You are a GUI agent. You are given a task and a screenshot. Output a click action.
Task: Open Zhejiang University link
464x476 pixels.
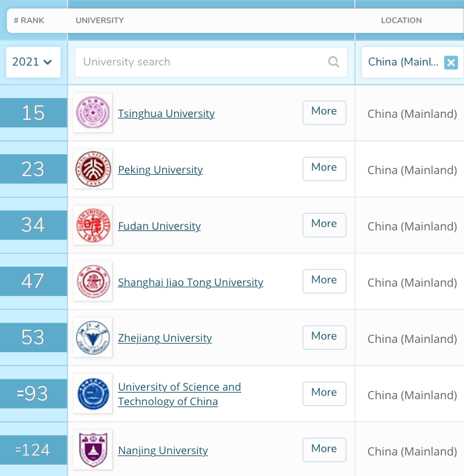coord(165,338)
